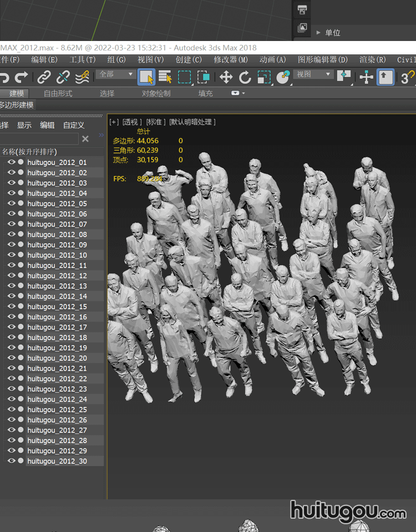416x532 pixels.
Task: Switch to the 自由形式 ribbon tab
Action: click(x=58, y=94)
